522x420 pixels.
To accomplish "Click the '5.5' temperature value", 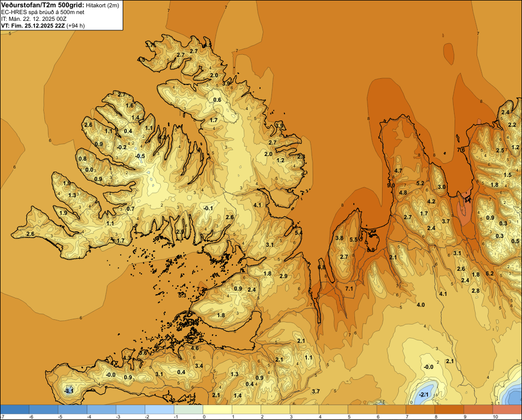I will point(353,239).
